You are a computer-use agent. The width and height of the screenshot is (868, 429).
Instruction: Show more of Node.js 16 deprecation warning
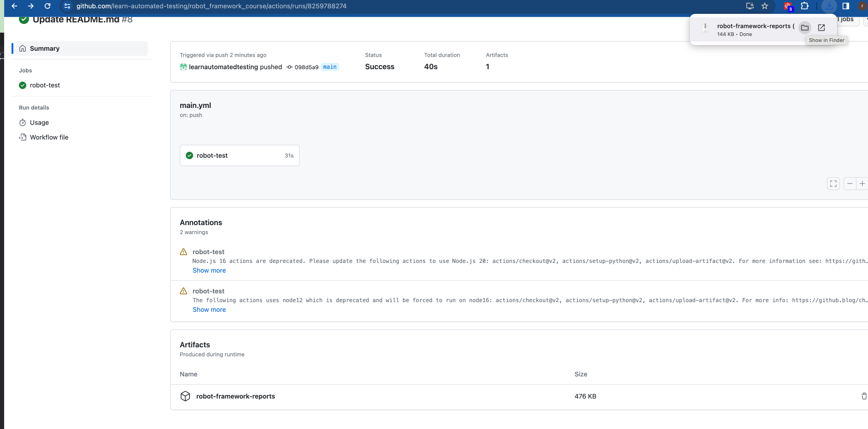point(209,270)
